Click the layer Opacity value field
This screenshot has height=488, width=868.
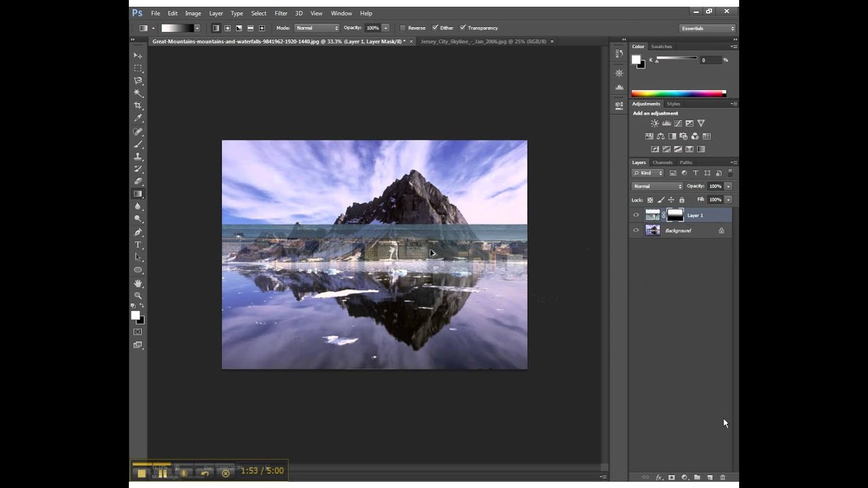click(x=715, y=186)
